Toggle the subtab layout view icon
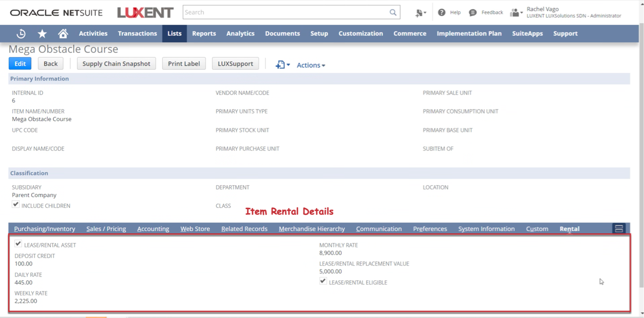Viewport: 644px width, 318px height. tap(619, 229)
